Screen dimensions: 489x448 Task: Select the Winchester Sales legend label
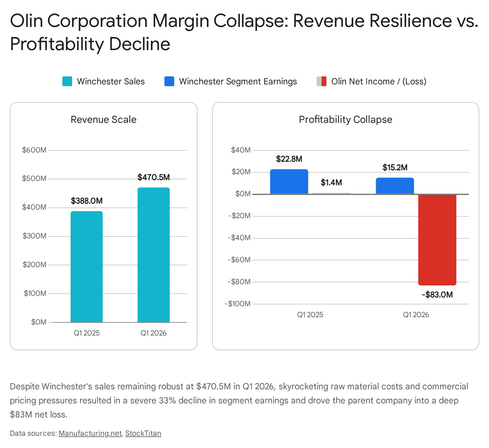tap(111, 81)
